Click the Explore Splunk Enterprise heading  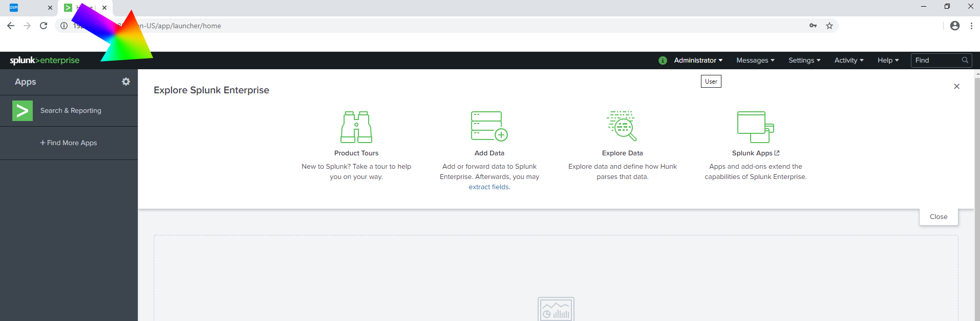(211, 90)
